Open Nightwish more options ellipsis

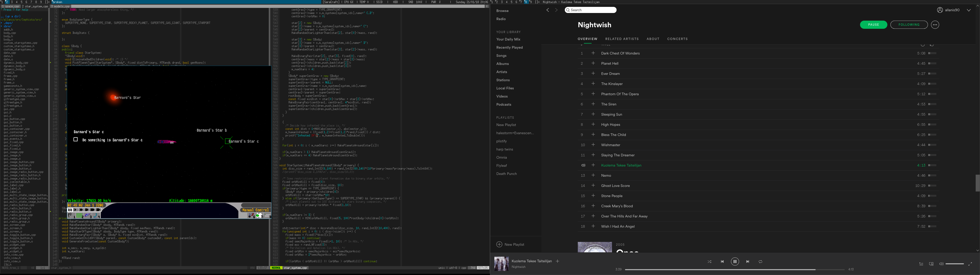click(935, 25)
